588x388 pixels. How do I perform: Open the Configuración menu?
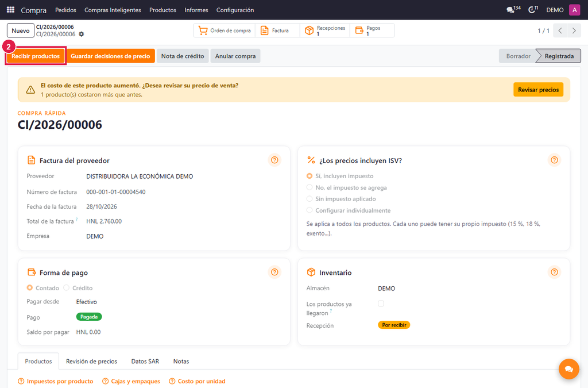click(235, 10)
